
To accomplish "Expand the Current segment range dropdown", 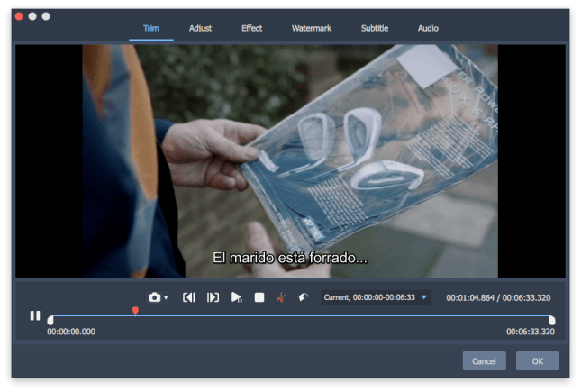I will click(424, 296).
